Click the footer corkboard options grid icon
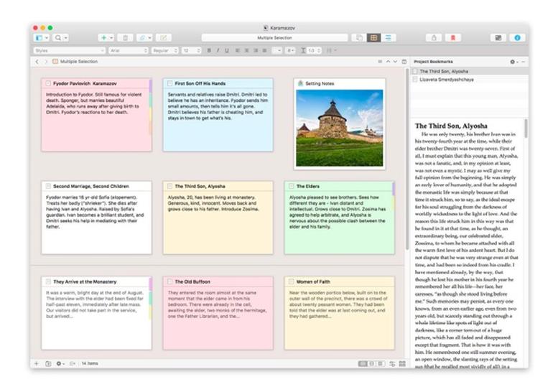 (x=402, y=363)
